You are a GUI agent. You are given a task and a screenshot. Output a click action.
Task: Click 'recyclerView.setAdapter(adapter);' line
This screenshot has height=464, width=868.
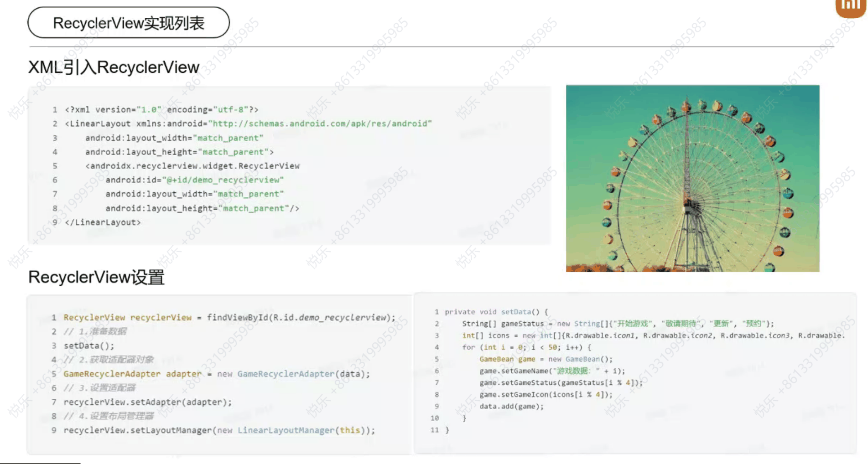point(148,402)
